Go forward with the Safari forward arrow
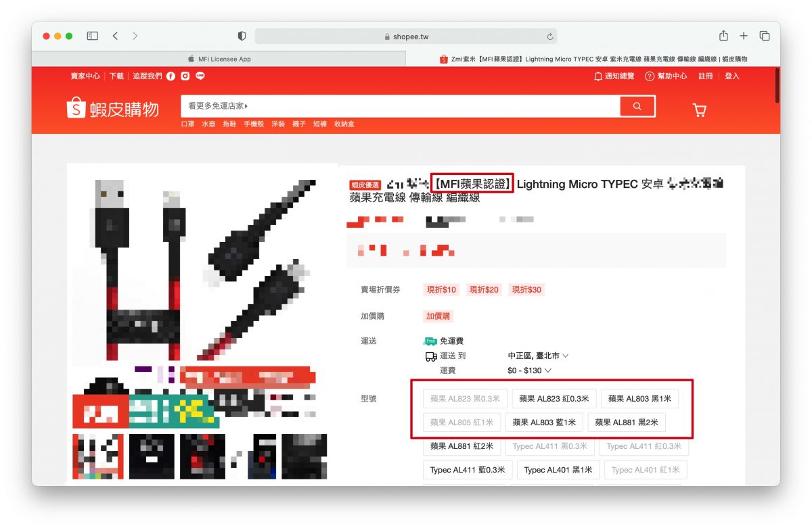 (x=135, y=36)
